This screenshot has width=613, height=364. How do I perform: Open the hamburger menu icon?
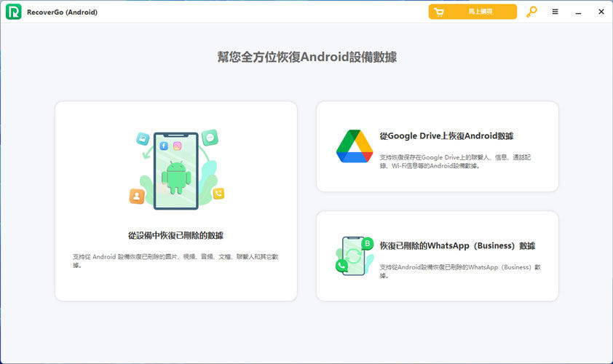click(x=555, y=12)
